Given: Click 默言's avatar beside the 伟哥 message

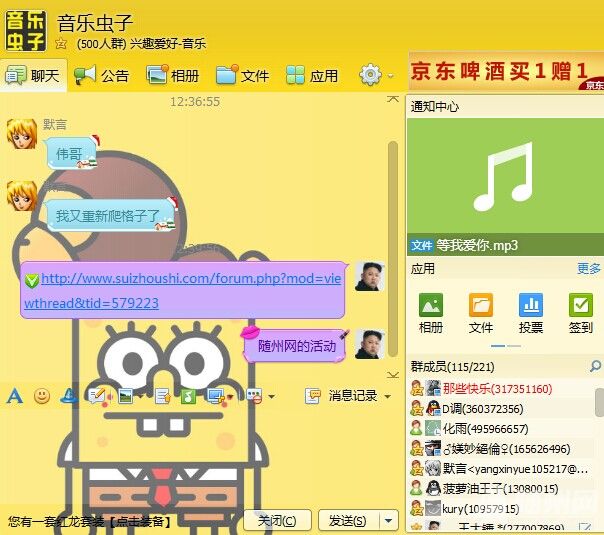Looking at the screenshot, I should 22,133.
